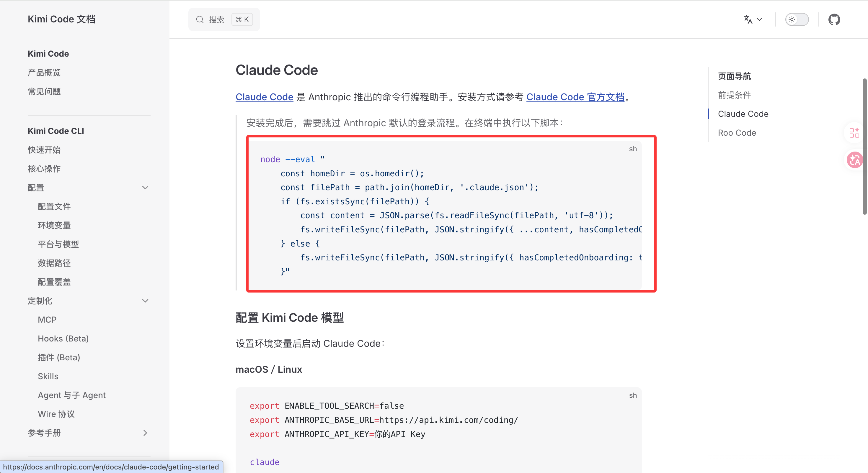Image resolution: width=868 pixels, height=473 pixels.
Task: Jump to 前提条件 in page navigation
Action: point(734,95)
